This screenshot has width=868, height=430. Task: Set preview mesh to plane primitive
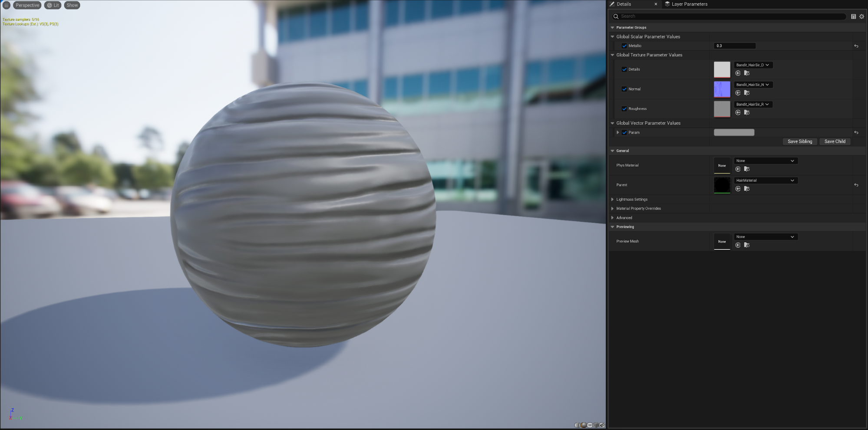[x=590, y=425]
